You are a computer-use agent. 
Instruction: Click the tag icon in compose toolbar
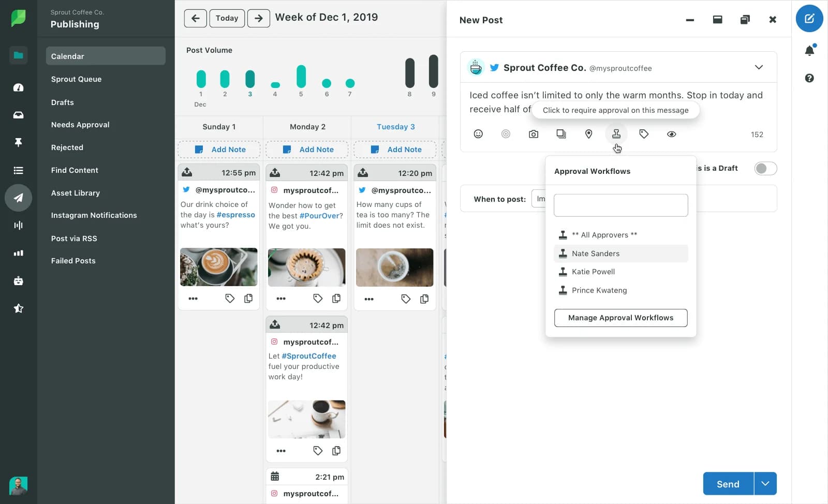(x=644, y=134)
